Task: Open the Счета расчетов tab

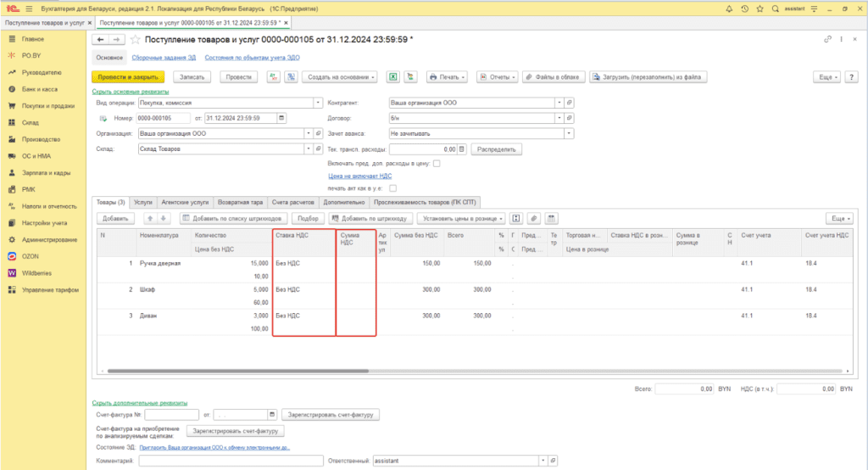Action: pos(292,203)
